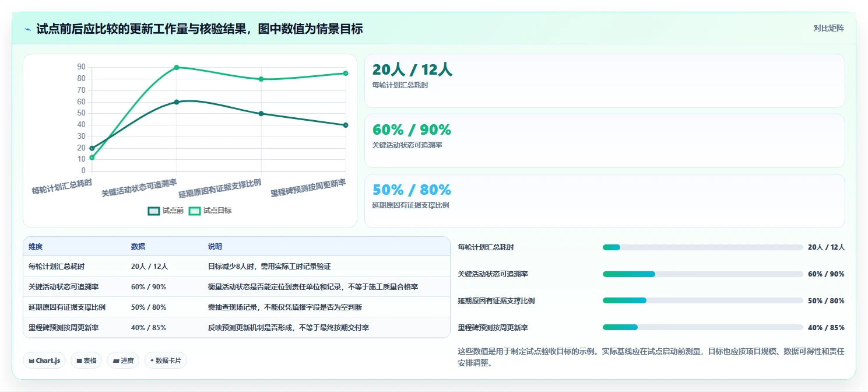Click the dark green 试点前 legend swatch

tap(154, 211)
